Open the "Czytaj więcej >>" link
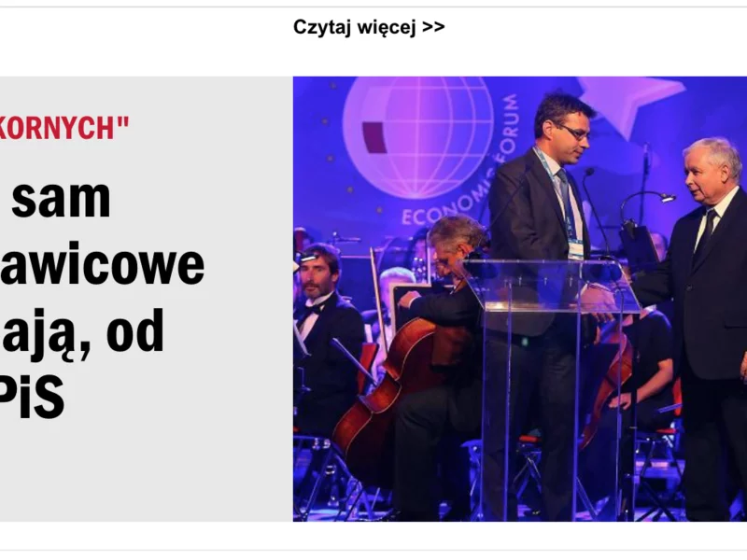 coord(369,28)
